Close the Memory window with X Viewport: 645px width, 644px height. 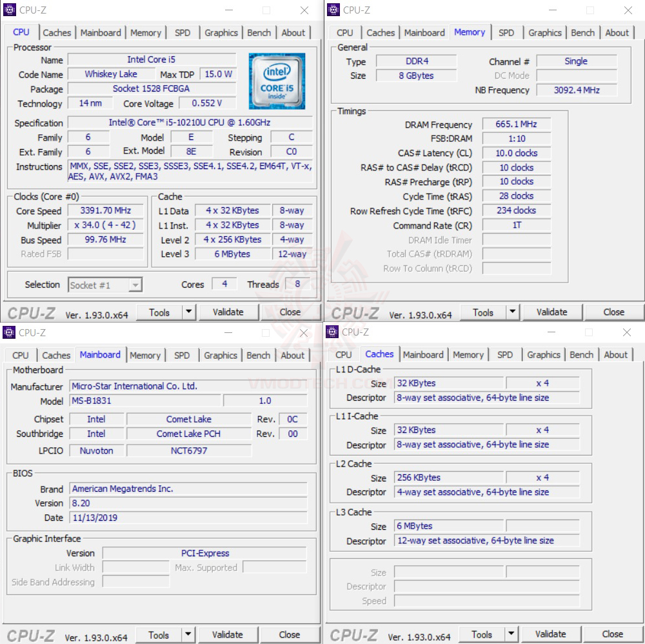(x=628, y=10)
